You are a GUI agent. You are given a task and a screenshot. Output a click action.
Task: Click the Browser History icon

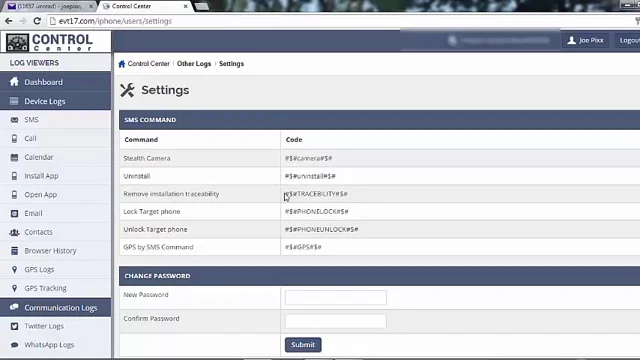coord(14,251)
